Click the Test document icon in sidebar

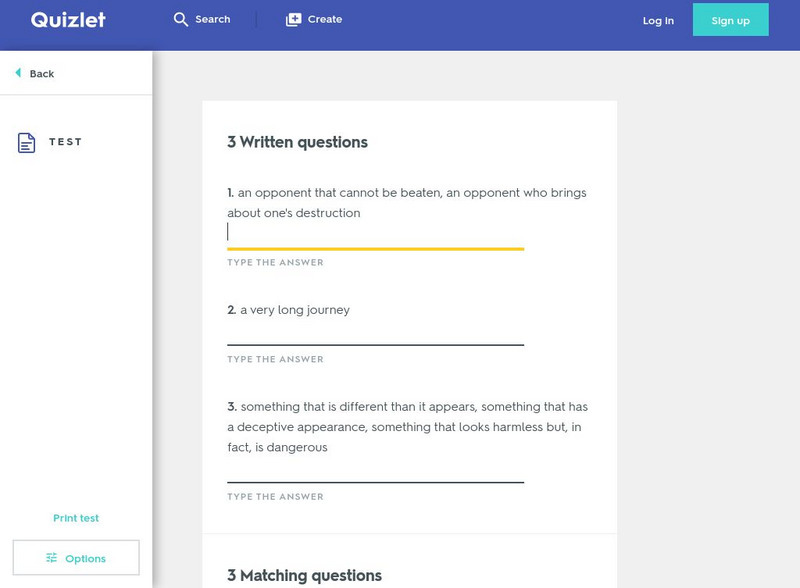pos(27,143)
